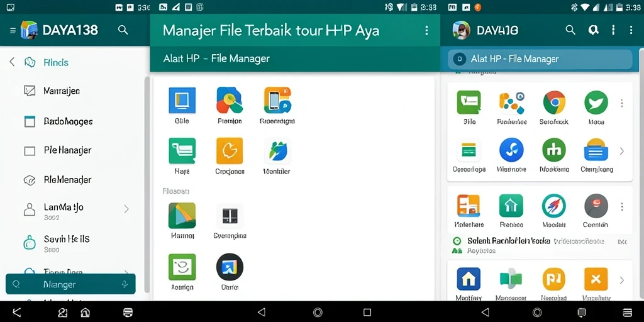
Task: Open the hamburger menu beside DAYA138
Action: point(13,30)
